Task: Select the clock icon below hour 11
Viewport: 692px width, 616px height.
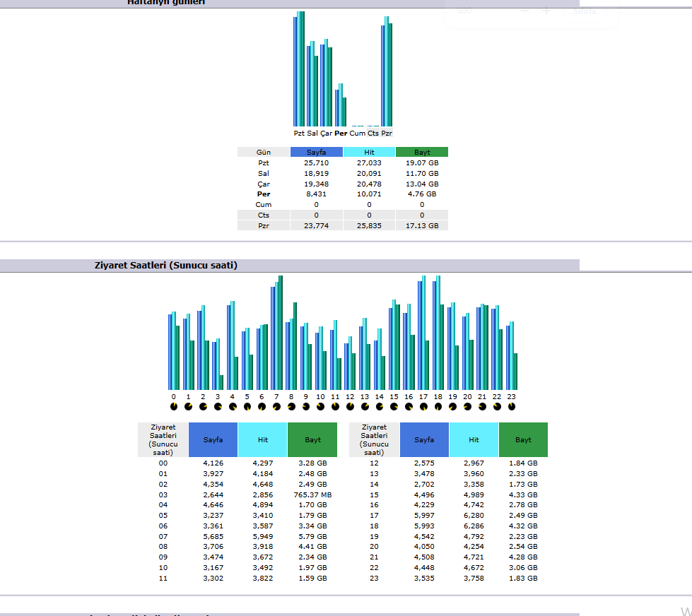Action: [336, 407]
